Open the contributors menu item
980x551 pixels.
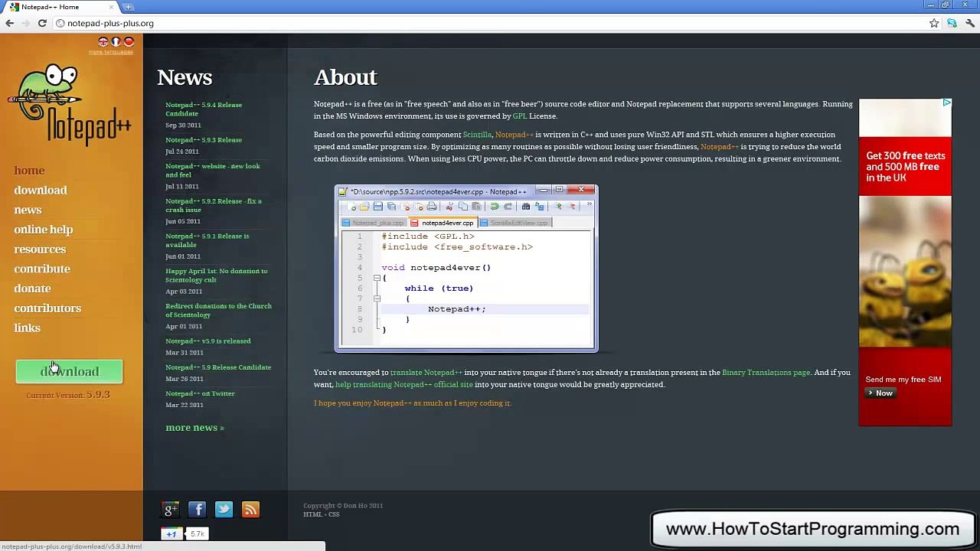coord(47,308)
